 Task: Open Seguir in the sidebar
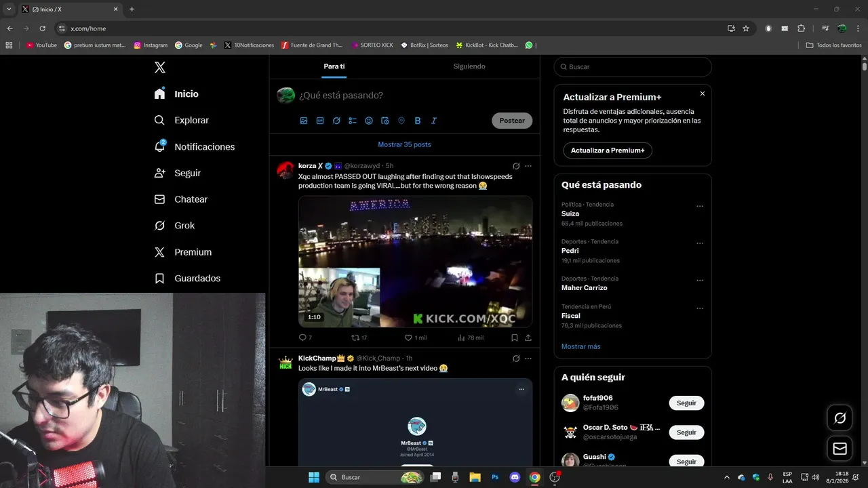[x=178, y=173]
